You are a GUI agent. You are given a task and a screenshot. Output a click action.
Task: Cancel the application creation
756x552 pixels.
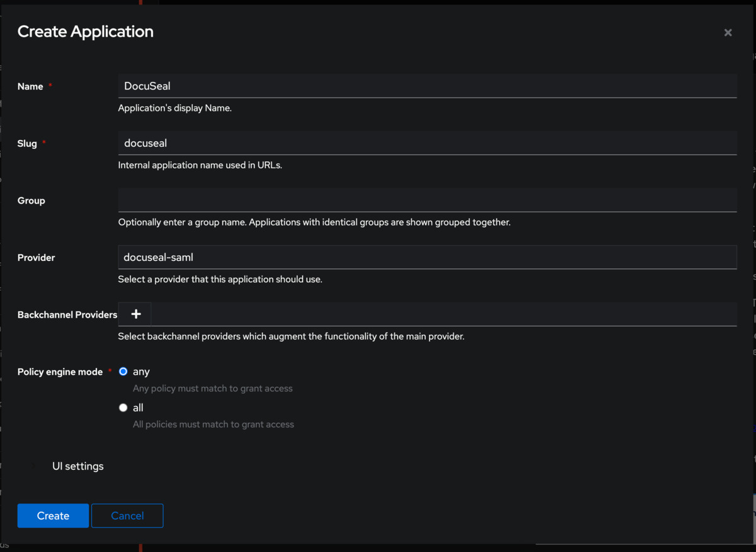(127, 515)
